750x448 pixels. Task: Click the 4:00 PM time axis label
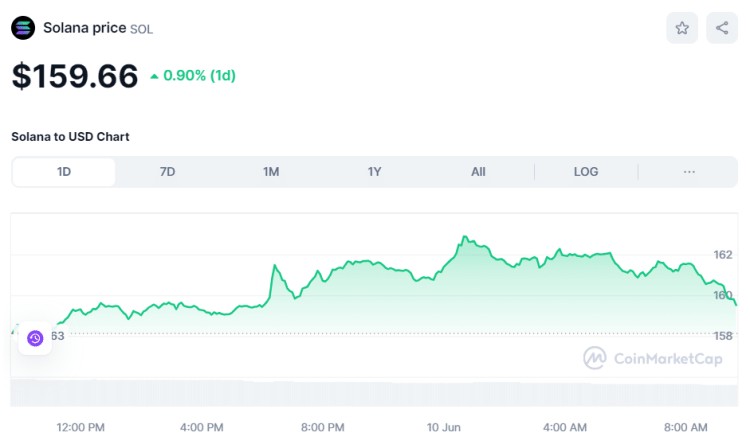[201, 427]
